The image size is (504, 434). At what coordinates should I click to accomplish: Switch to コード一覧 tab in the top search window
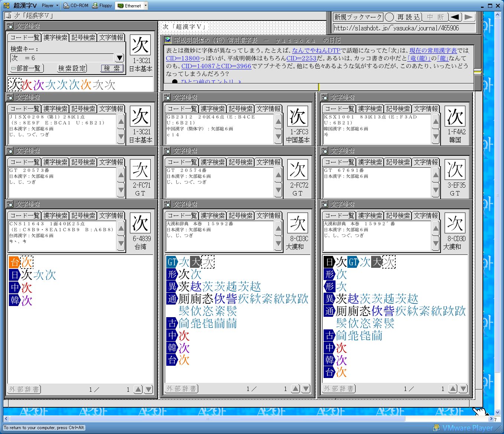click(24, 37)
